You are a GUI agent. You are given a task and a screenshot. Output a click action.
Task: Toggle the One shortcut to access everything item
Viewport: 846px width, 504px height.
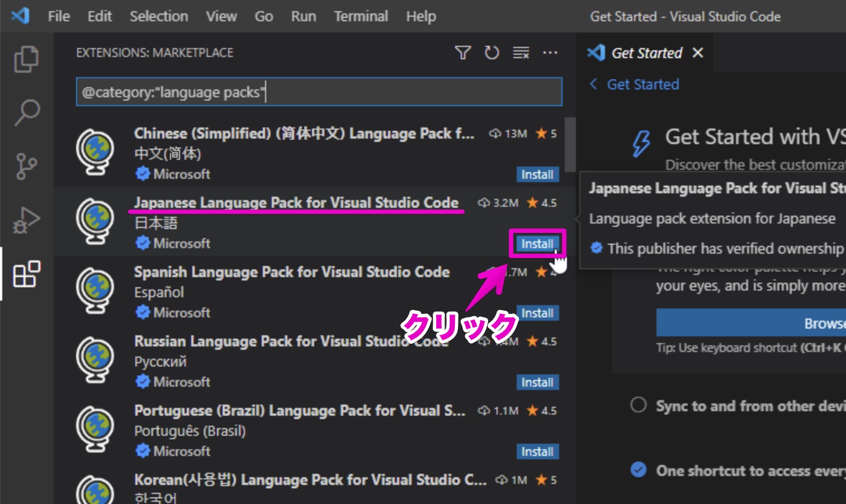click(x=638, y=470)
